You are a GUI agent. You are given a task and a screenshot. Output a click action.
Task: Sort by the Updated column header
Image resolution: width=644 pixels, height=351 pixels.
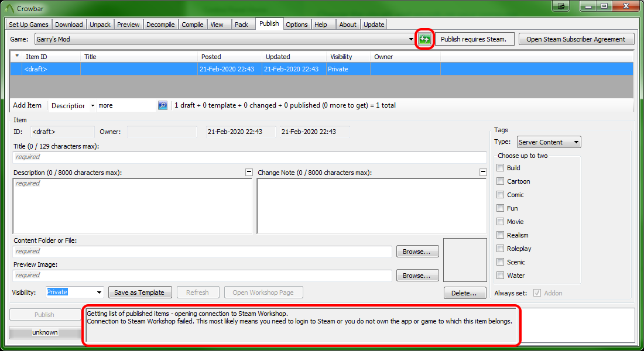coord(294,57)
